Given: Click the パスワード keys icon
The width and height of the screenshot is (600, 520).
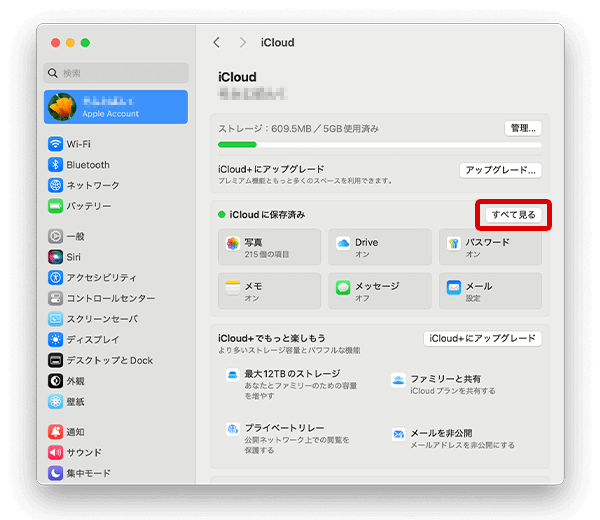Looking at the screenshot, I should (454, 243).
